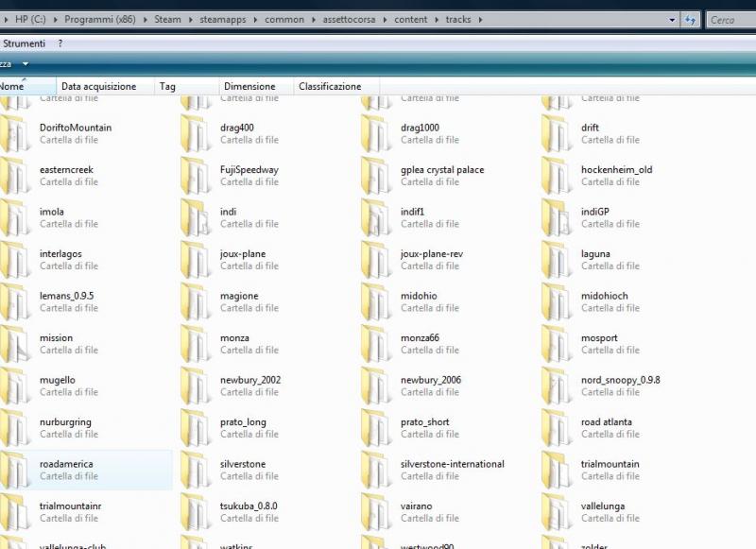
Task: Click the drift folder icon
Action: tap(557, 134)
